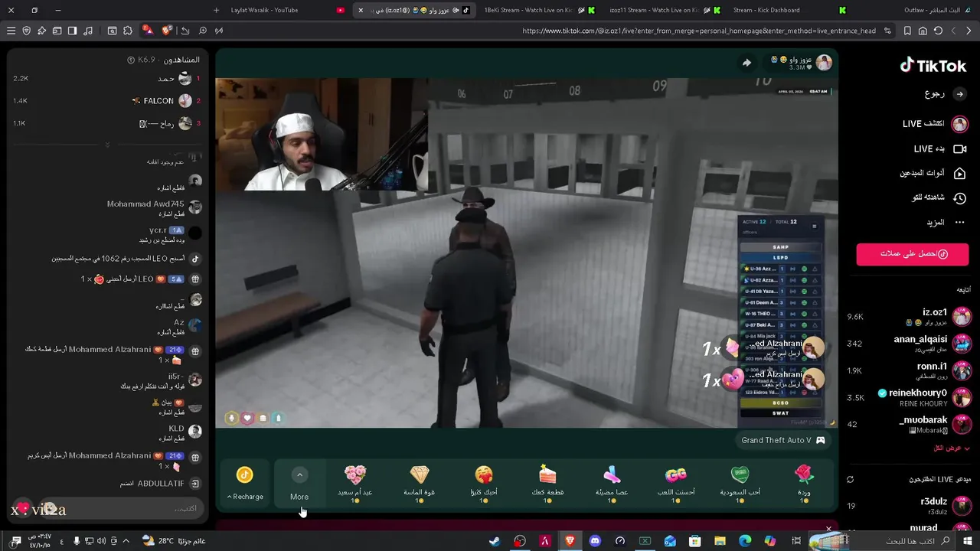The image size is (980, 551).
Task: Click the Recharge coins button
Action: point(245,483)
